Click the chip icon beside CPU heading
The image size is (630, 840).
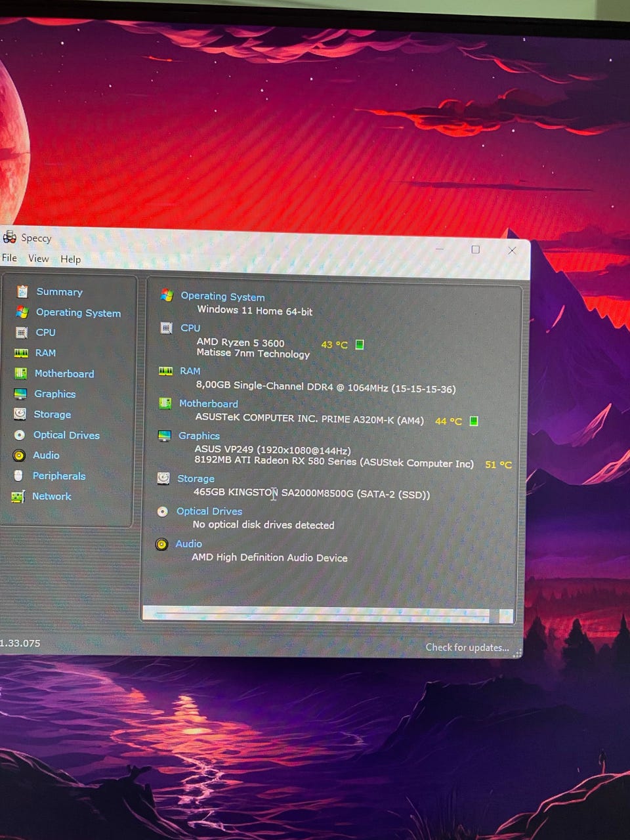tap(166, 327)
